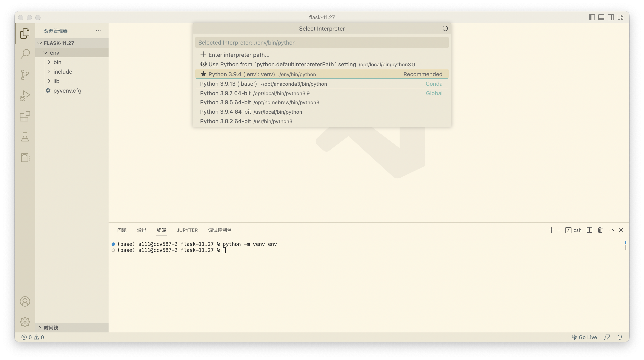The height and width of the screenshot is (360, 644).
Task: Collapse the FLASK-11.27 root folder
Action: click(x=72, y=43)
